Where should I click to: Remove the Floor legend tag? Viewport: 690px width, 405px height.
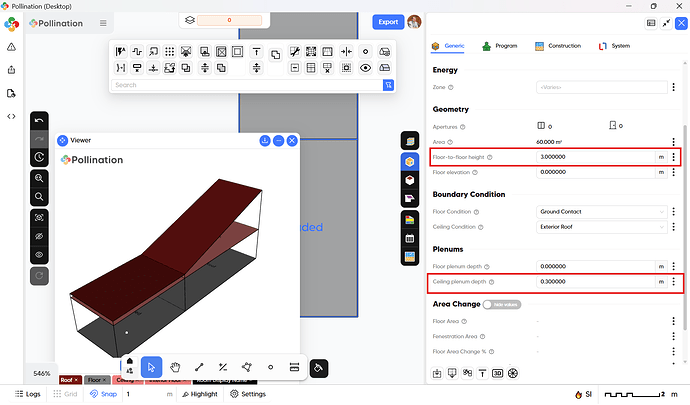(104, 380)
